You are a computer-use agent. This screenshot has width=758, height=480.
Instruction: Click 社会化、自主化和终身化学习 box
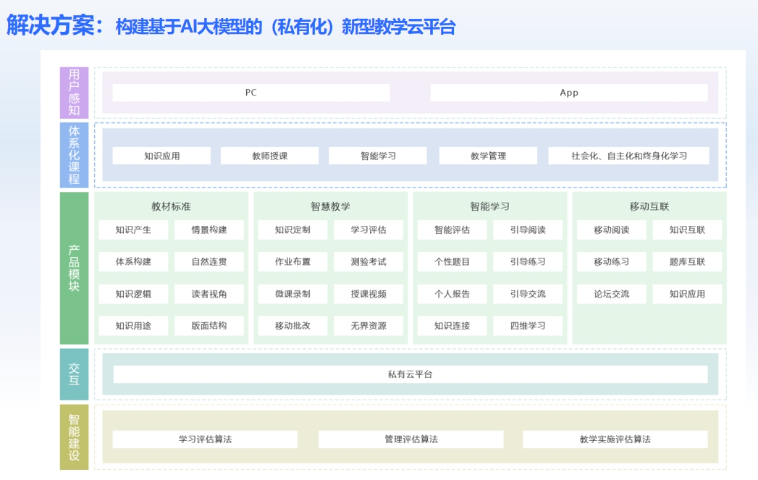coord(628,156)
